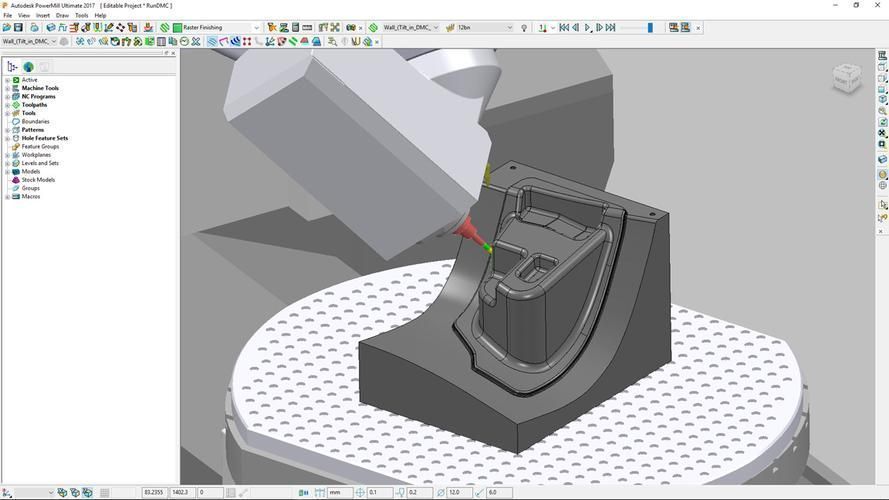Image resolution: width=889 pixels, height=500 pixels.
Task: Select Hole Feature Sets in the explorer tree
Action: click(45, 138)
